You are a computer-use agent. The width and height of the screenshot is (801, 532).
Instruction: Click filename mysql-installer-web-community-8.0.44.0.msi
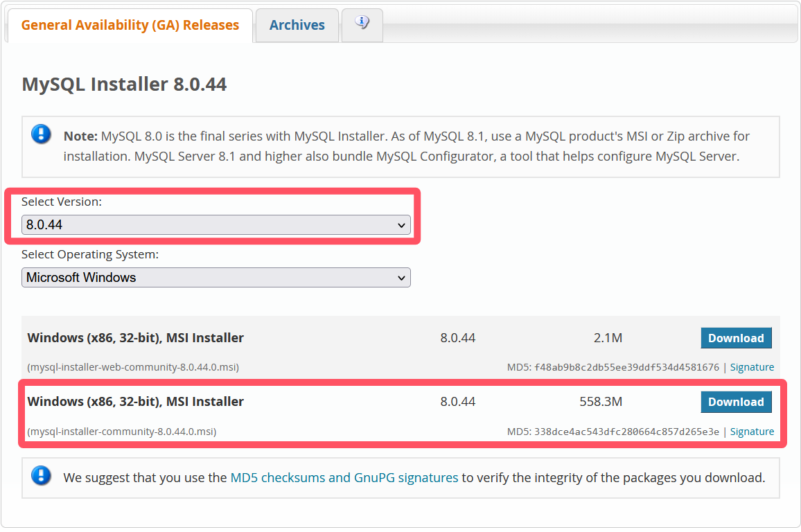coord(133,367)
